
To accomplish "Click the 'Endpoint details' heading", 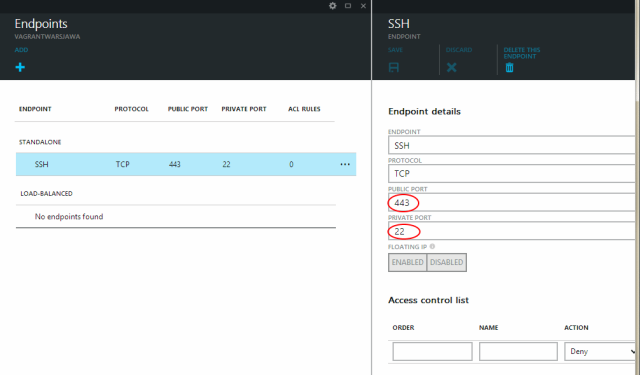I will pos(424,111).
